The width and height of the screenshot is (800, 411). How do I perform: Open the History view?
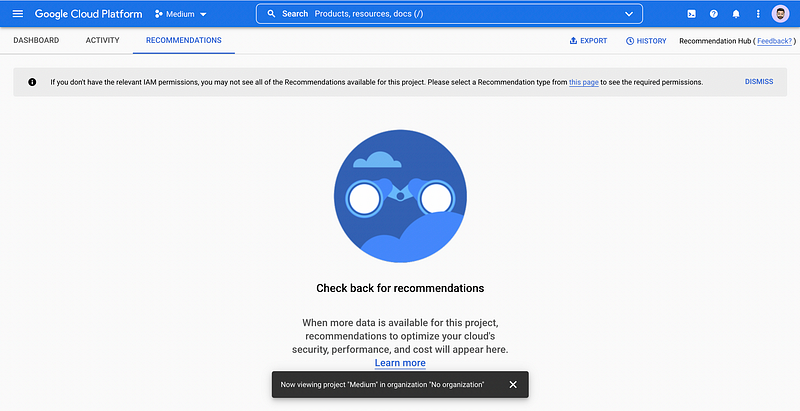click(646, 41)
